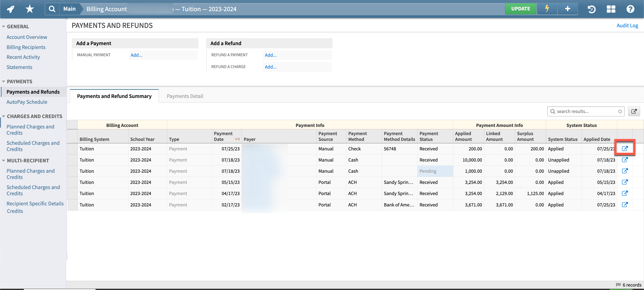Click the green UPDATE button
This screenshot has height=290, width=644.
(521, 9)
